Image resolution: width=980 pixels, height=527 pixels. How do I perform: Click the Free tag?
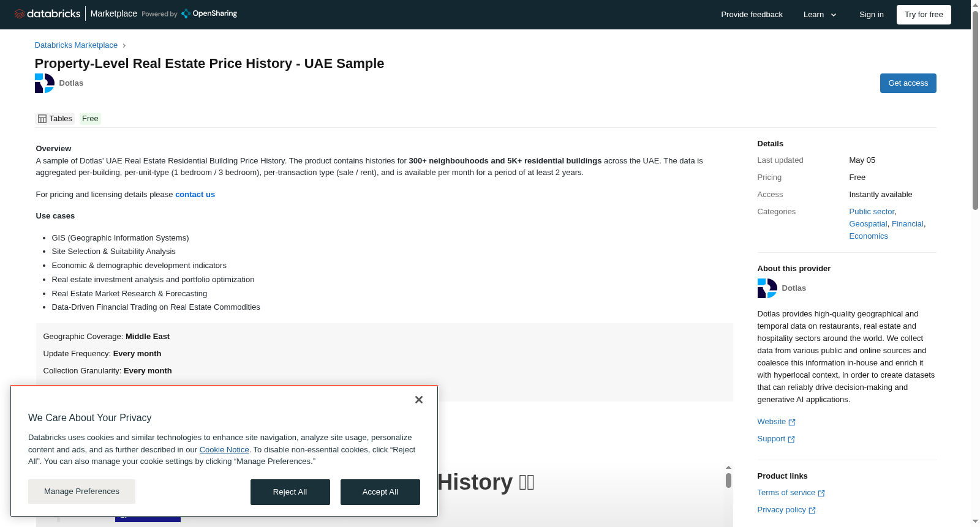pos(90,119)
